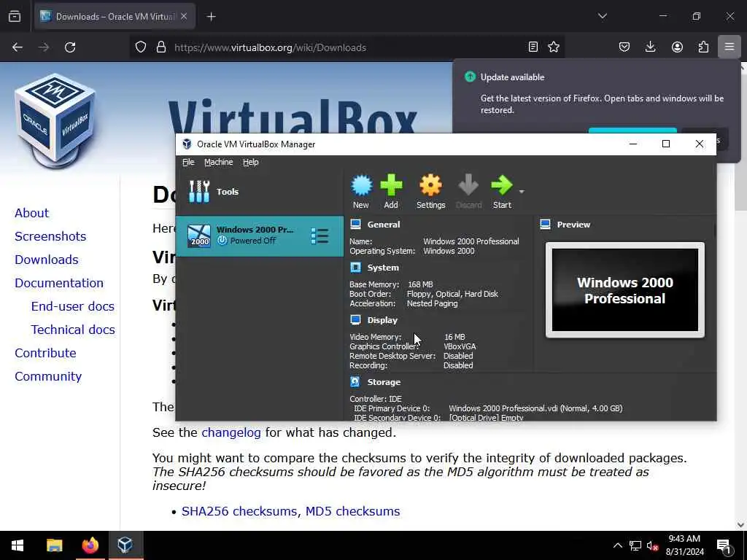Open the Firefox extensions puzzle icon

[703, 47]
